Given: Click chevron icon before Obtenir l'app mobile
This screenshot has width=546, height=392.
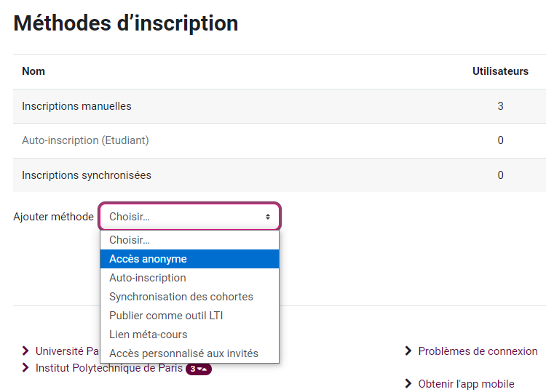Looking at the screenshot, I should pyautogui.click(x=408, y=384).
